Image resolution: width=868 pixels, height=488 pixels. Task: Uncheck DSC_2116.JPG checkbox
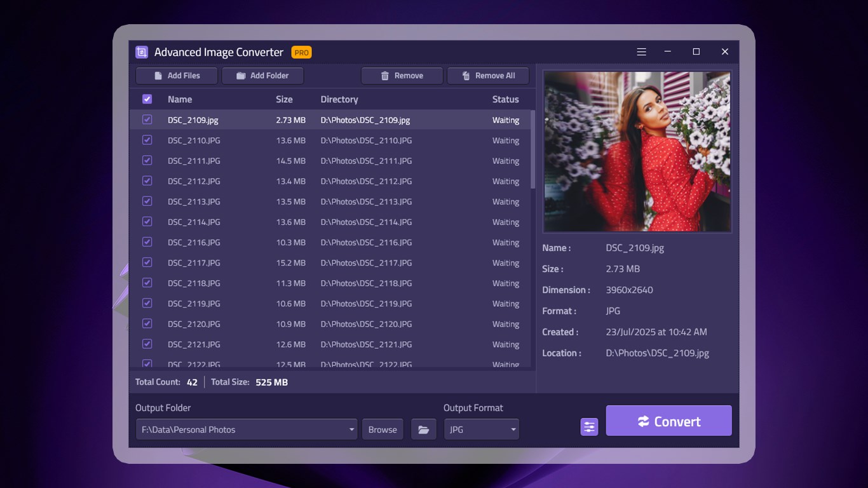(x=147, y=241)
